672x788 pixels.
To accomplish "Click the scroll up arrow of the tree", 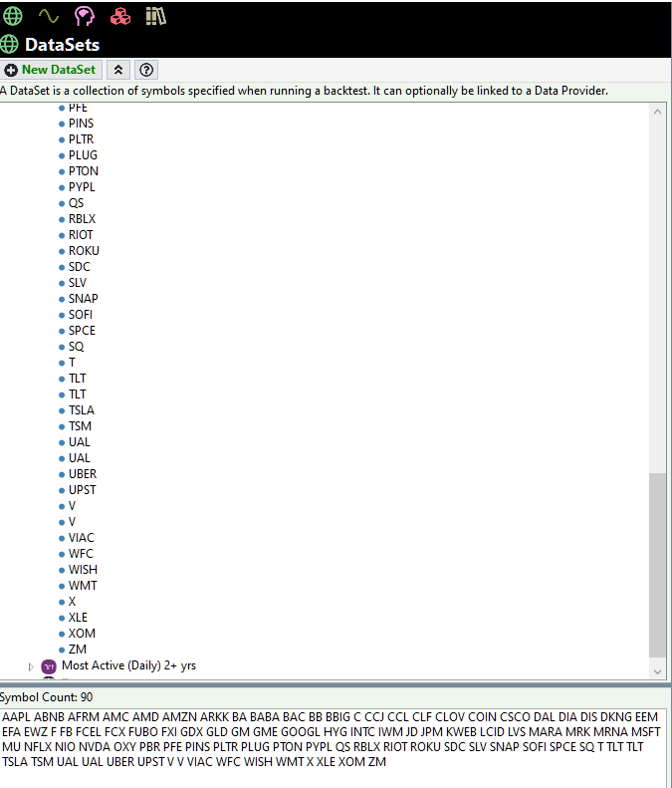I will [x=657, y=112].
